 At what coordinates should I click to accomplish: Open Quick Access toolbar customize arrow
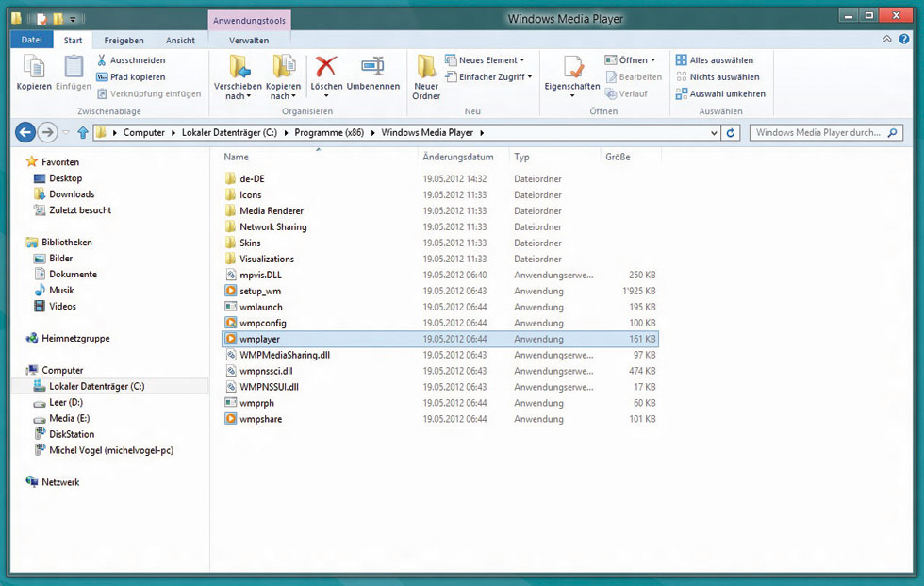click(73, 19)
